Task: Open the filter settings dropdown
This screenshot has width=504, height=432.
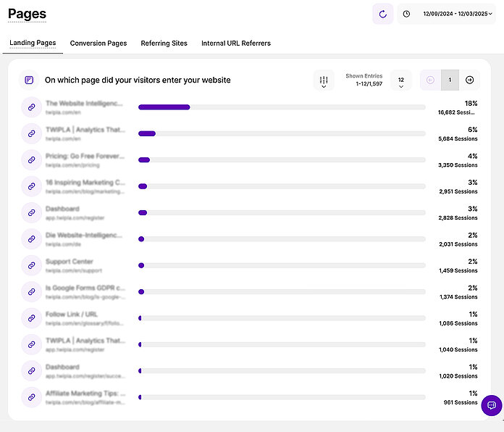Action: 324,80
